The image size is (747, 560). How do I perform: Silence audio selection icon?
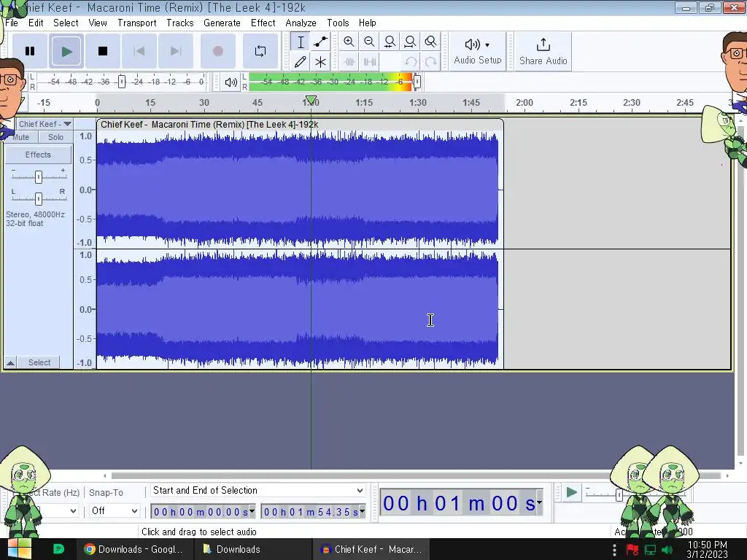370,62
